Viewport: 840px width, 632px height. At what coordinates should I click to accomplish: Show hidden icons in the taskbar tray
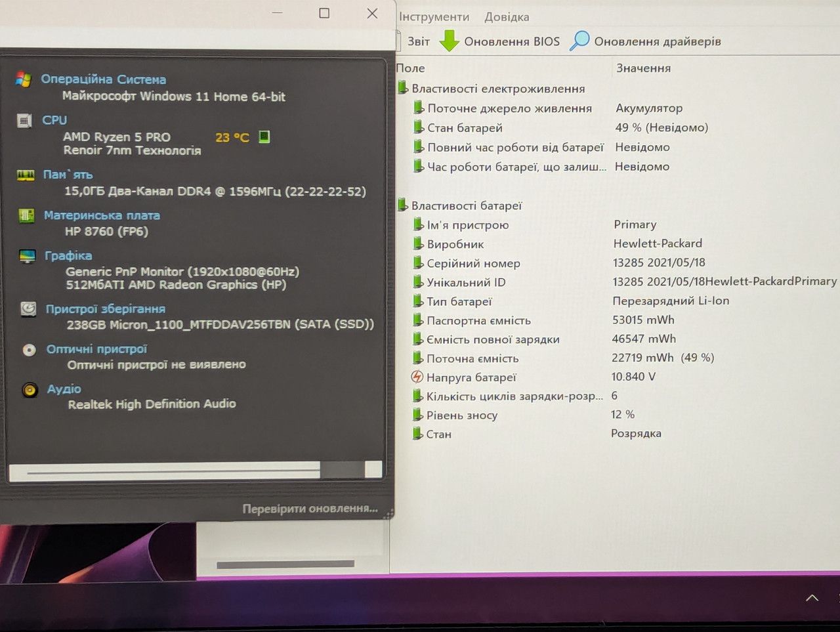pos(812,598)
